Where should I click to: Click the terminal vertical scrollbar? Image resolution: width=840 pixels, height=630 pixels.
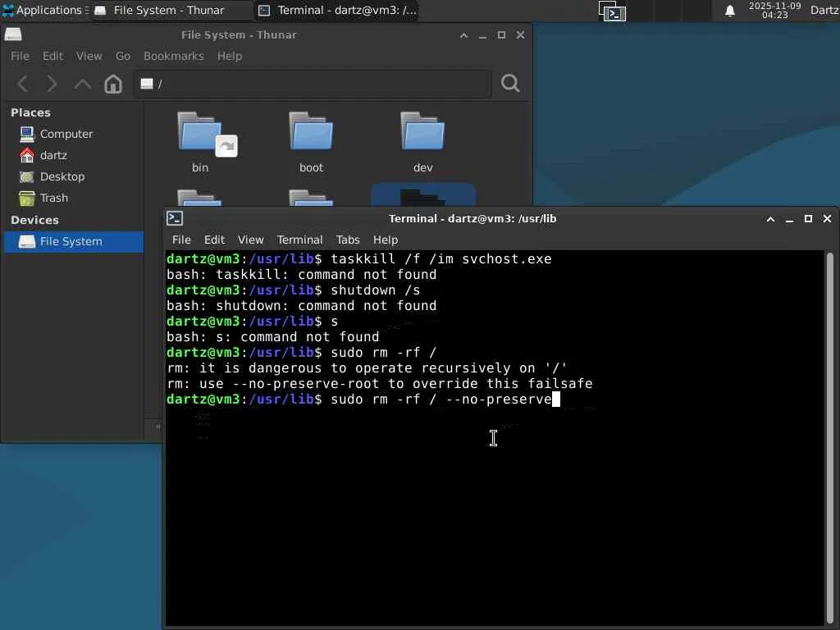point(830,436)
